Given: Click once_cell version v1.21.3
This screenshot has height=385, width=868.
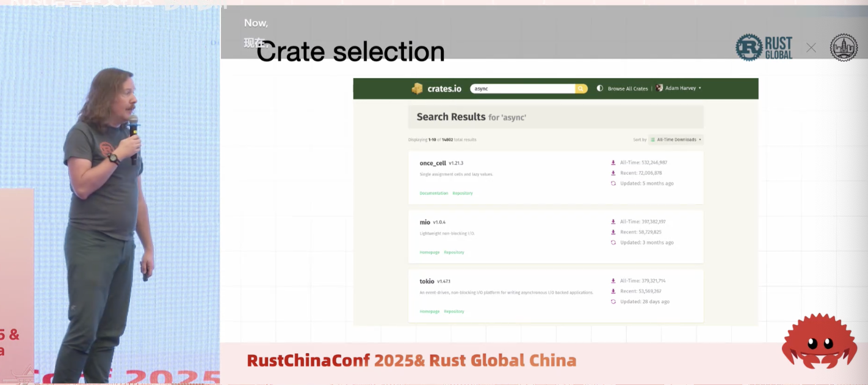Looking at the screenshot, I should pyautogui.click(x=456, y=163).
